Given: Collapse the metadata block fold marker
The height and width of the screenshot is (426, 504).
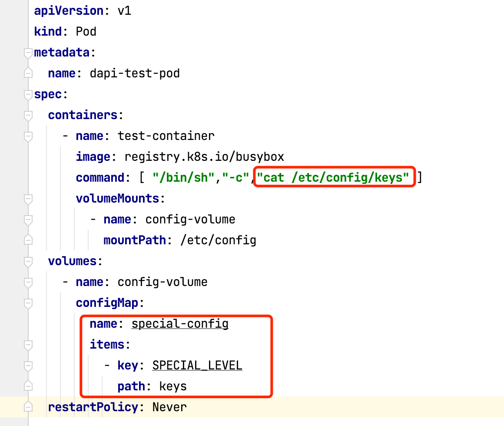Looking at the screenshot, I should (x=28, y=53).
